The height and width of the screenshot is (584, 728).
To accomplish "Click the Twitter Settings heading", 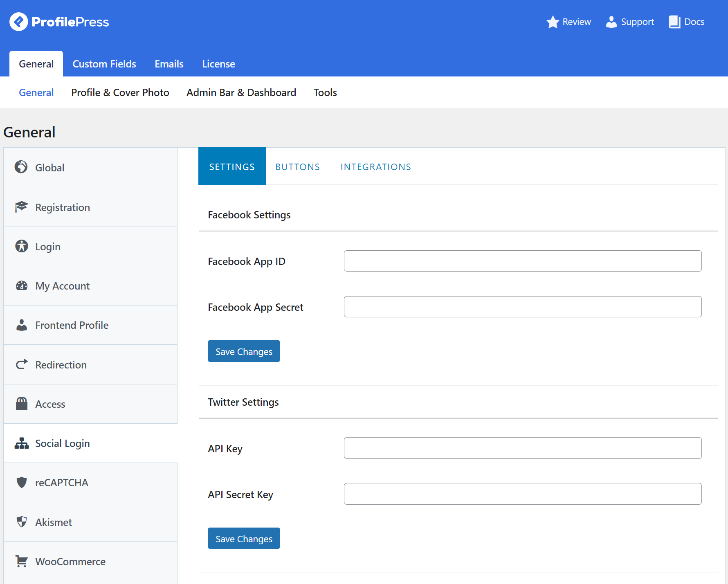I will [243, 402].
